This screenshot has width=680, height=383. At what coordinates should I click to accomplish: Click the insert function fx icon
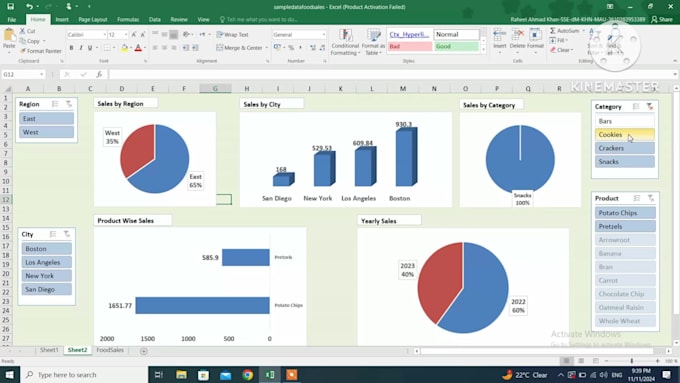99,75
